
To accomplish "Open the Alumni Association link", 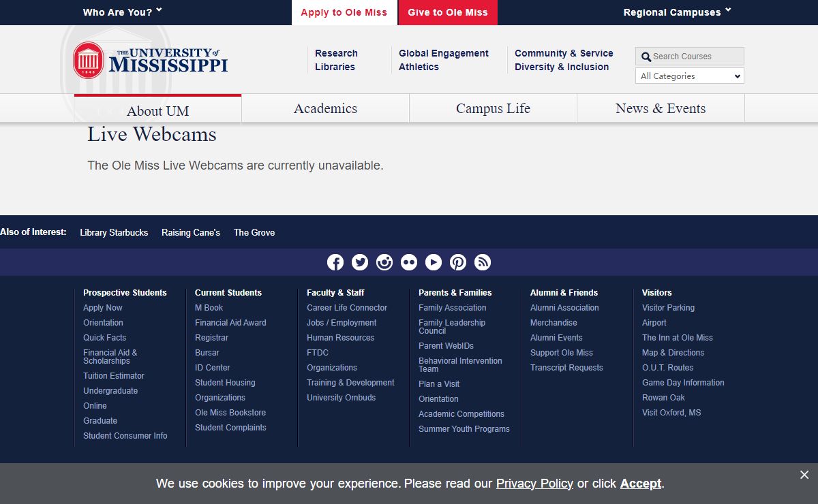I will (x=564, y=308).
